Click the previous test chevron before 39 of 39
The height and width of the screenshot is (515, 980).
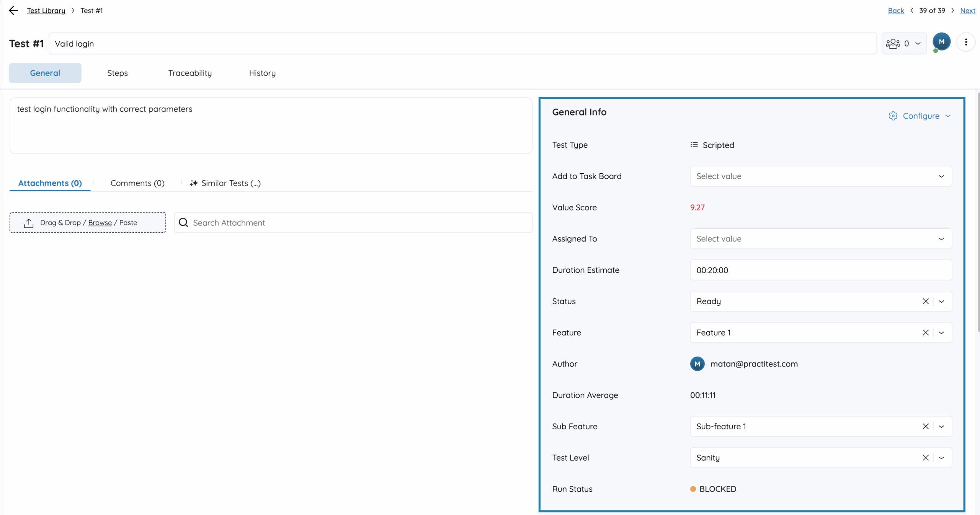tap(912, 11)
